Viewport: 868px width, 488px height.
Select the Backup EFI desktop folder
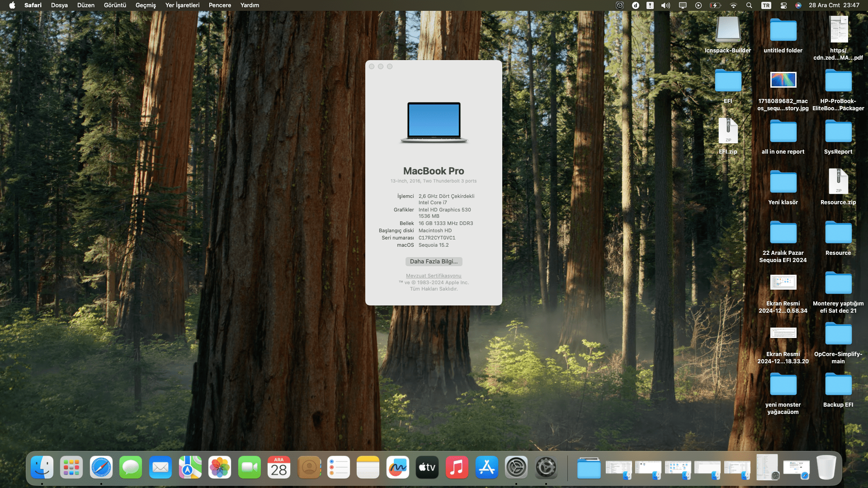point(838,385)
